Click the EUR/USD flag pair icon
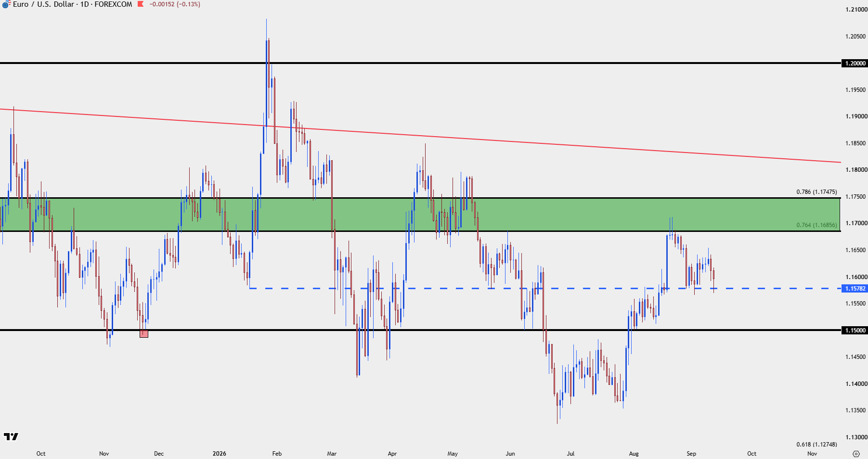Screen dimensions: 868x459 (6, 4)
